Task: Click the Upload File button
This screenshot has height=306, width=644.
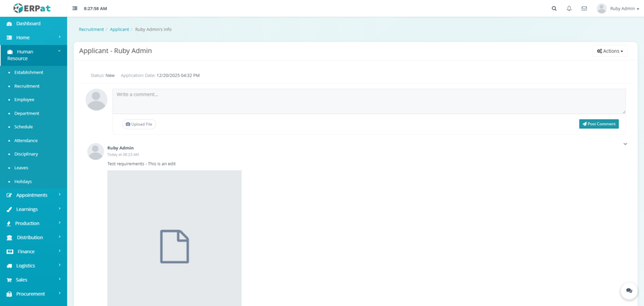Action: pyautogui.click(x=139, y=124)
